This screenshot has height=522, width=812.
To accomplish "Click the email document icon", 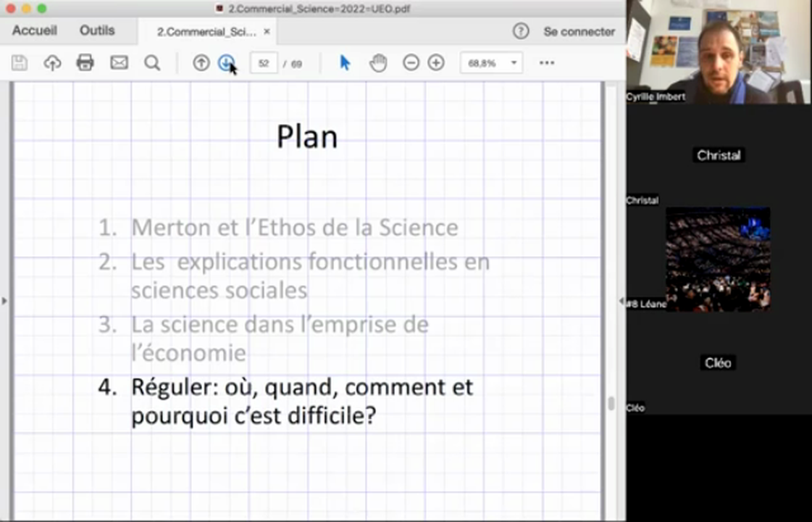I will tap(118, 63).
